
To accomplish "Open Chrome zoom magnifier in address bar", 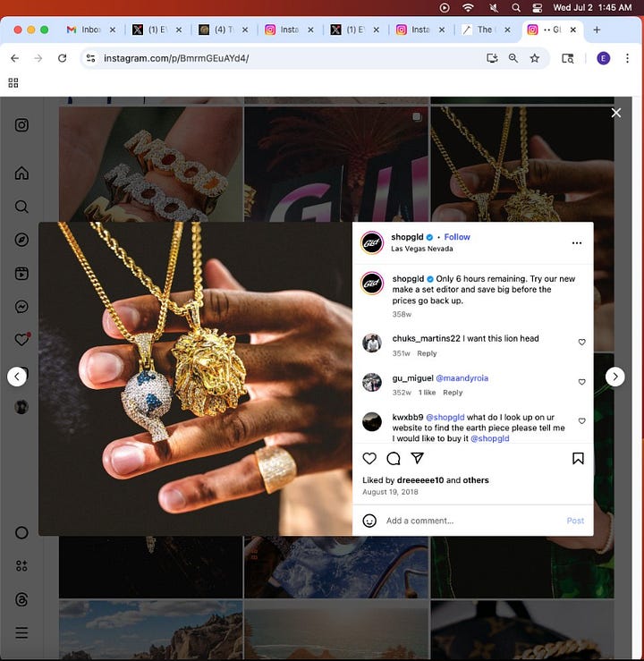I will [x=513, y=58].
